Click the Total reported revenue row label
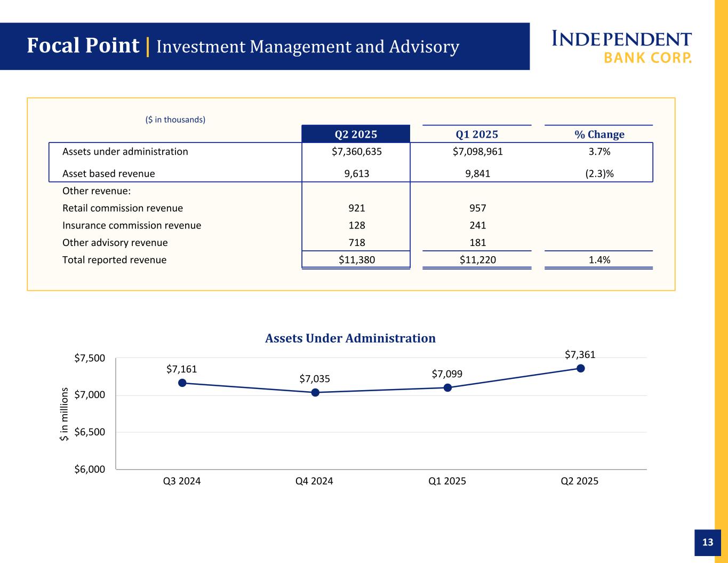Viewport: 728px width, 563px height. pyautogui.click(x=114, y=260)
